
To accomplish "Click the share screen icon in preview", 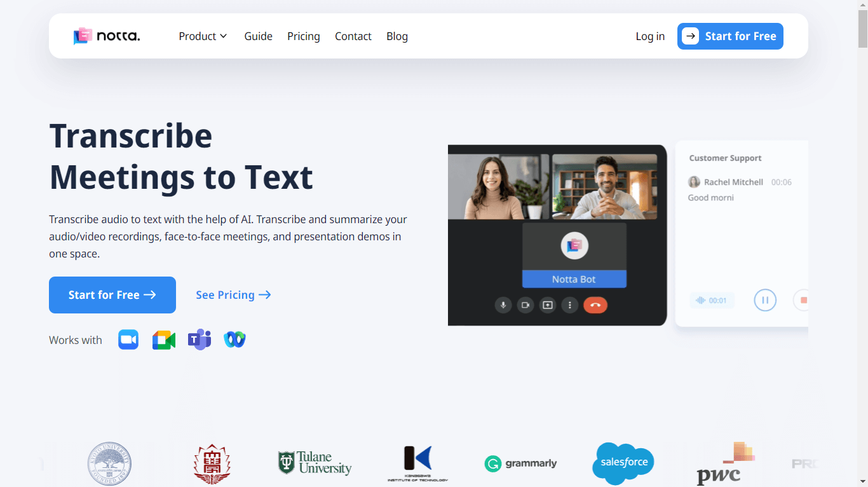I will click(548, 305).
